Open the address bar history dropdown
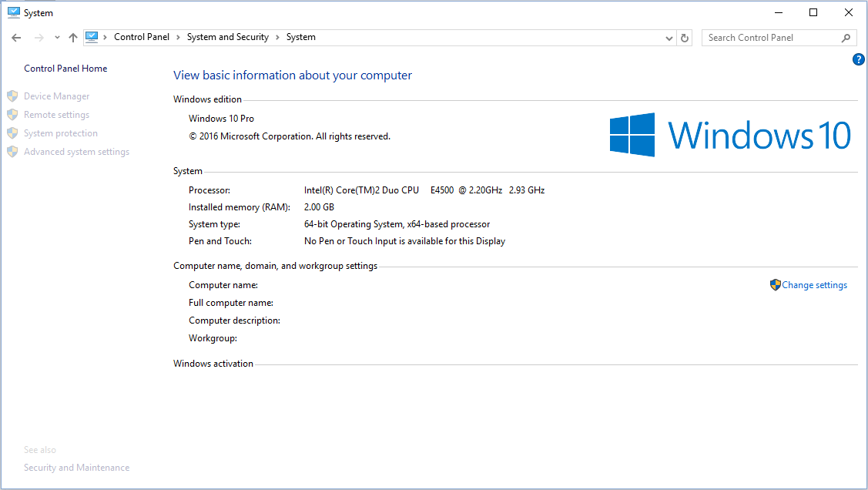The height and width of the screenshot is (490, 868). point(669,38)
